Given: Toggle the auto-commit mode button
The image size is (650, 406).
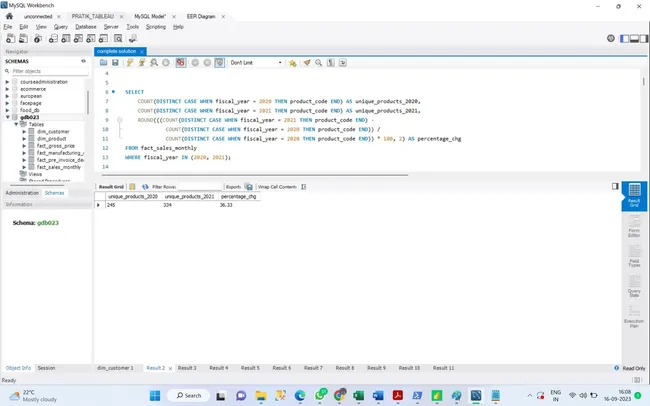Looking at the screenshot, I should click(219, 63).
